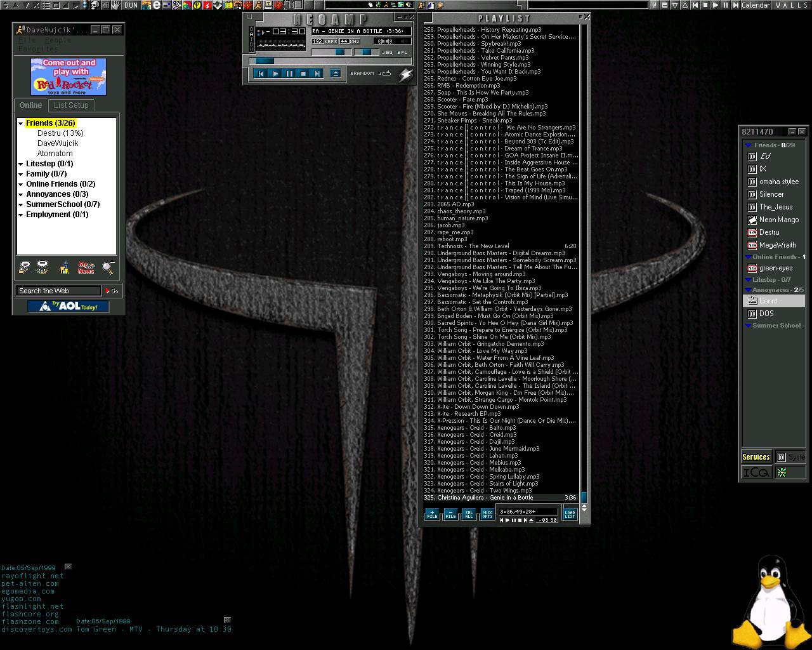
Task: Click the DUN button in the top bar
Action: coord(131,5)
